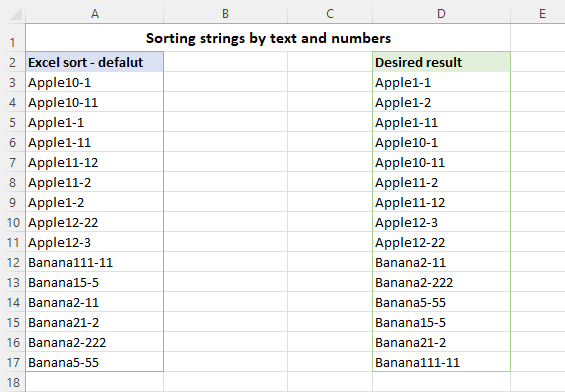The height and width of the screenshot is (392, 565).
Task: Select column D header
Action: click(441, 14)
